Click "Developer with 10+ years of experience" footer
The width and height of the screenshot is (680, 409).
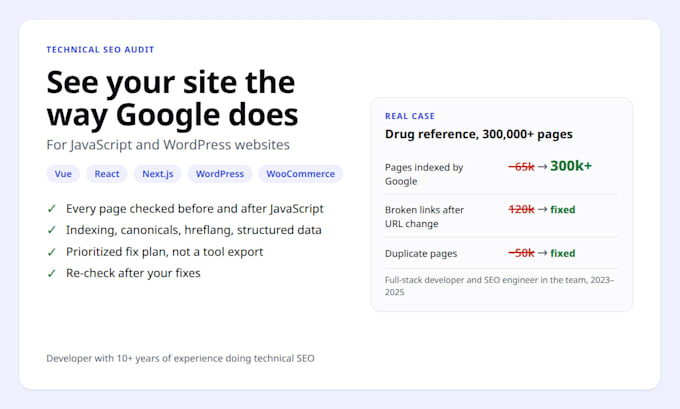coord(180,359)
